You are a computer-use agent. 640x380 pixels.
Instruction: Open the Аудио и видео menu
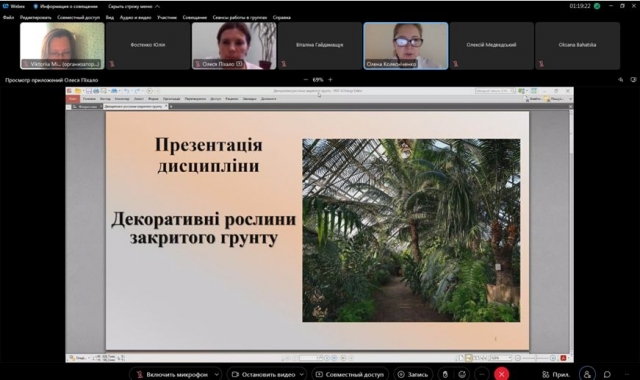(x=136, y=18)
